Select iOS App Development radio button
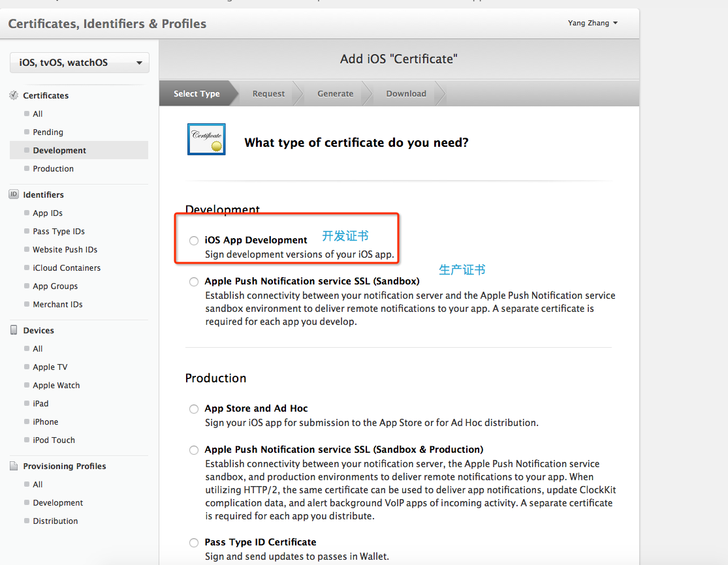The width and height of the screenshot is (728, 565). 194,240
